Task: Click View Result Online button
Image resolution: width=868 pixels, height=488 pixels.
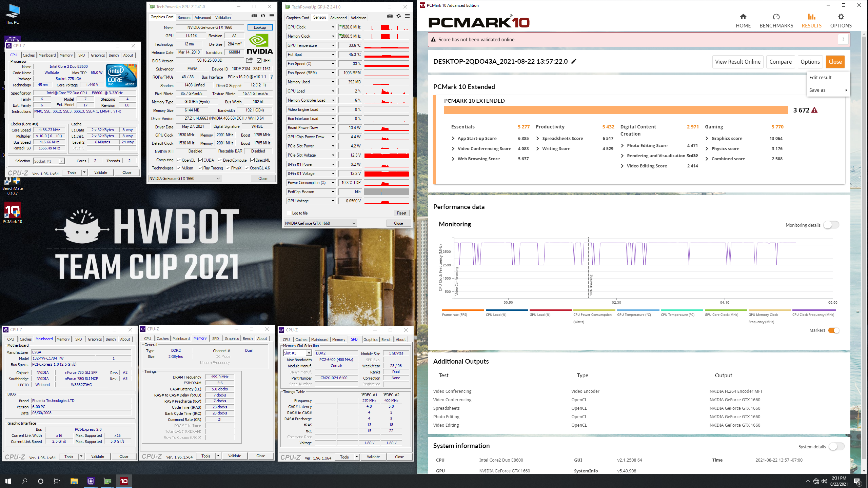Action: (738, 62)
